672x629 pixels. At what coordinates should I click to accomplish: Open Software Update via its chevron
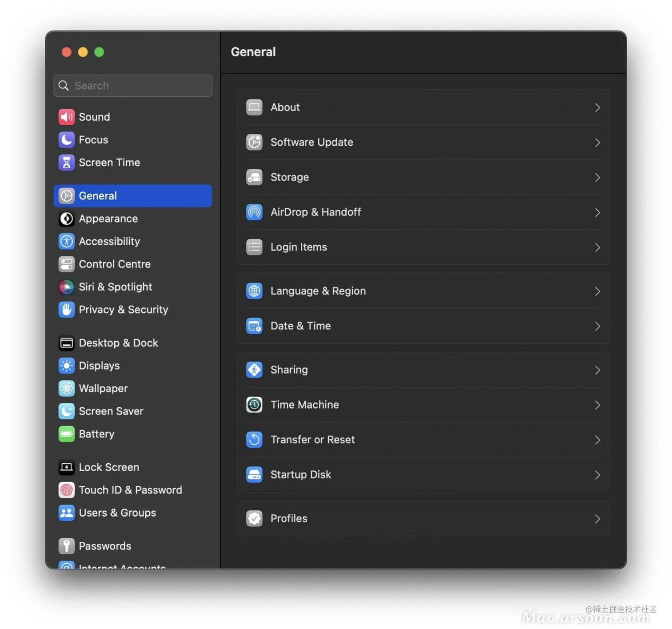point(597,143)
